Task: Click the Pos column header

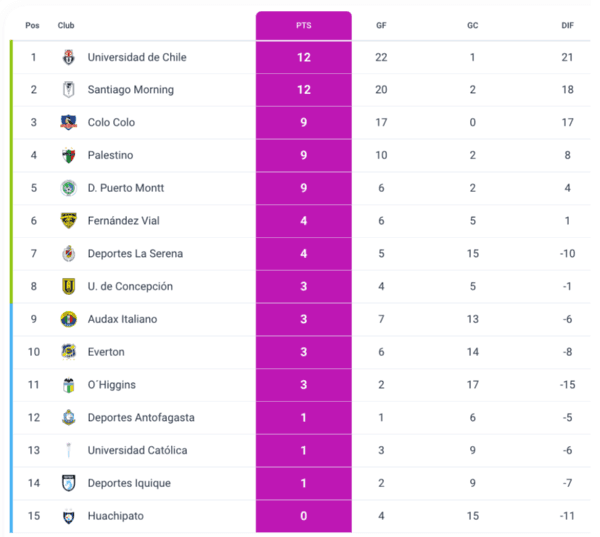Action: coord(33,25)
